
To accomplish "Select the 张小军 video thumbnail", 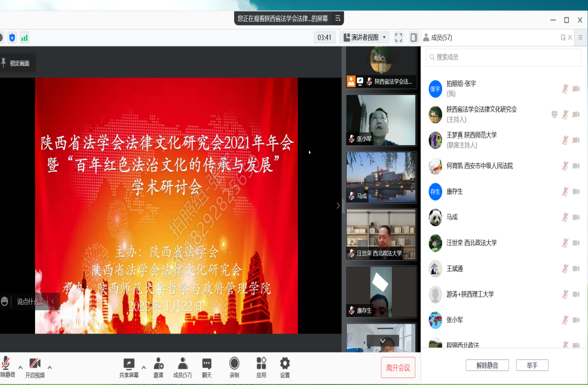I will [381, 120].
